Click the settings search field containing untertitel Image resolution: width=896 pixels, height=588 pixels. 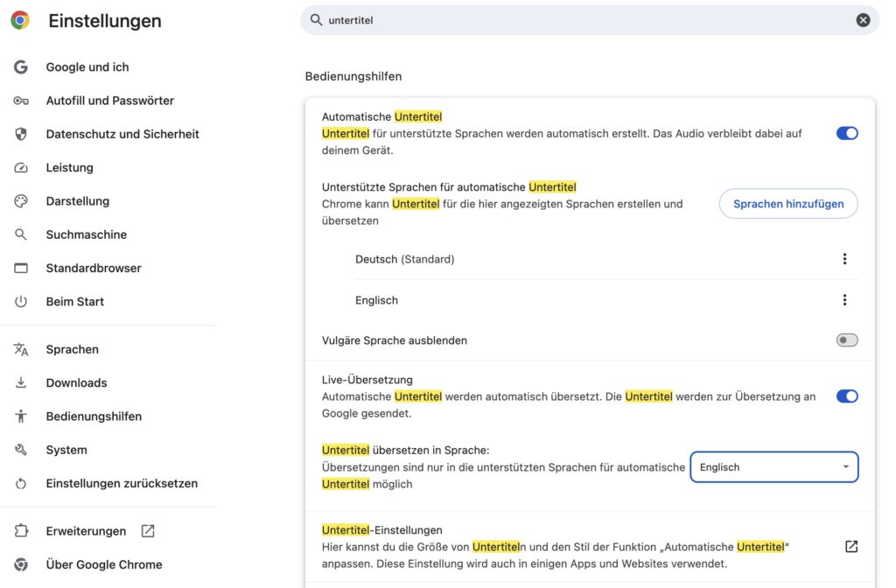tap(577, 20)
